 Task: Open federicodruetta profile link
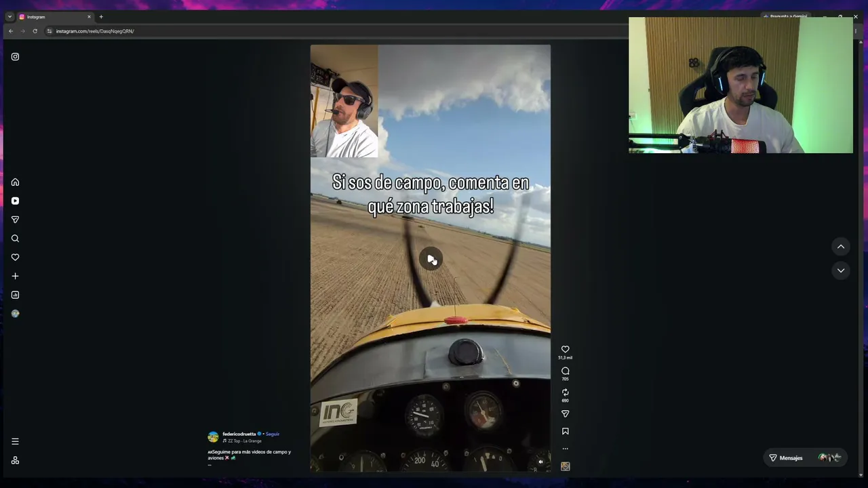[239, 434]
